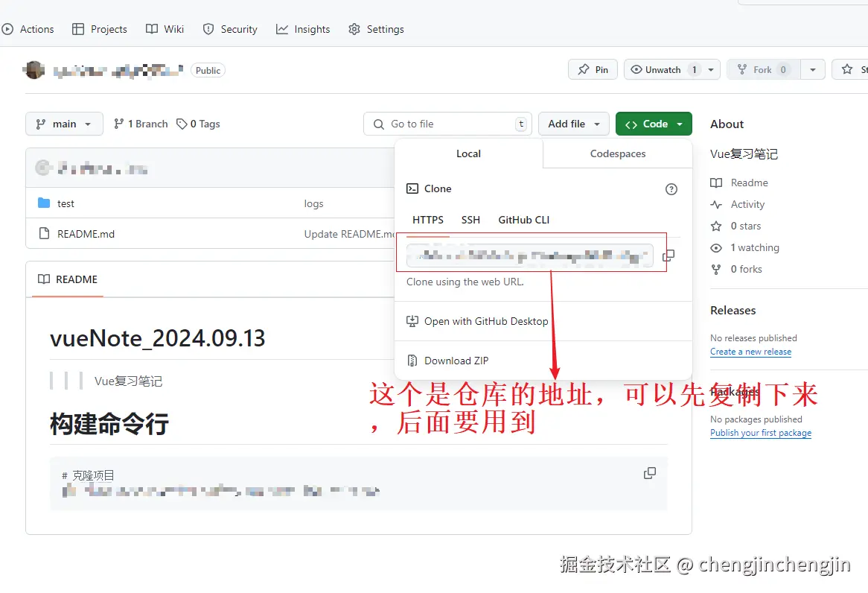868x593 pixels.
Task: Switch to the Codespaces tab
Action: [618, 153]
